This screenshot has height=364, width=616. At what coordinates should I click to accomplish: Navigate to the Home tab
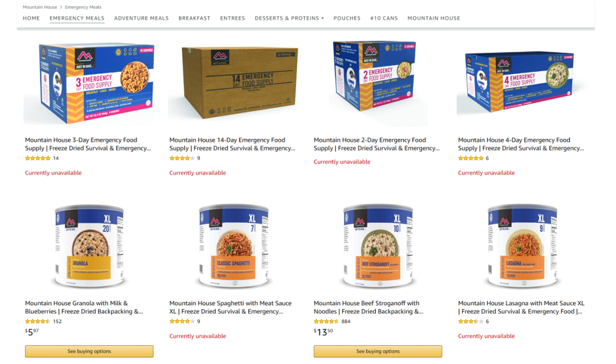[x=31, y=18]
